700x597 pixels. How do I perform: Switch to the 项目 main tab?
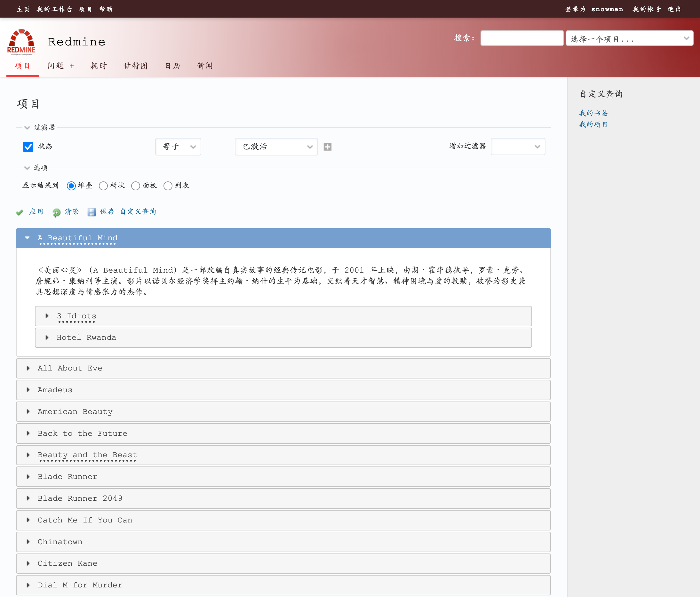23,66
